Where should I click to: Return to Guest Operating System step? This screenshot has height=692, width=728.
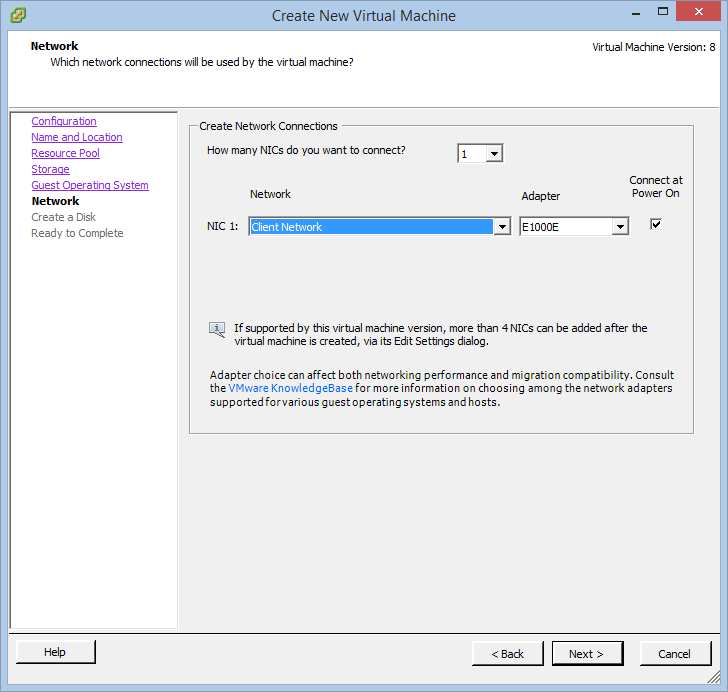(x=90, y=185)
